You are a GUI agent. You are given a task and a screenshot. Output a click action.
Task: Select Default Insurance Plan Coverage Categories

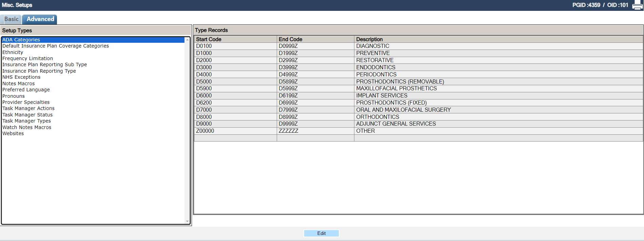click(x=56, y=46)
